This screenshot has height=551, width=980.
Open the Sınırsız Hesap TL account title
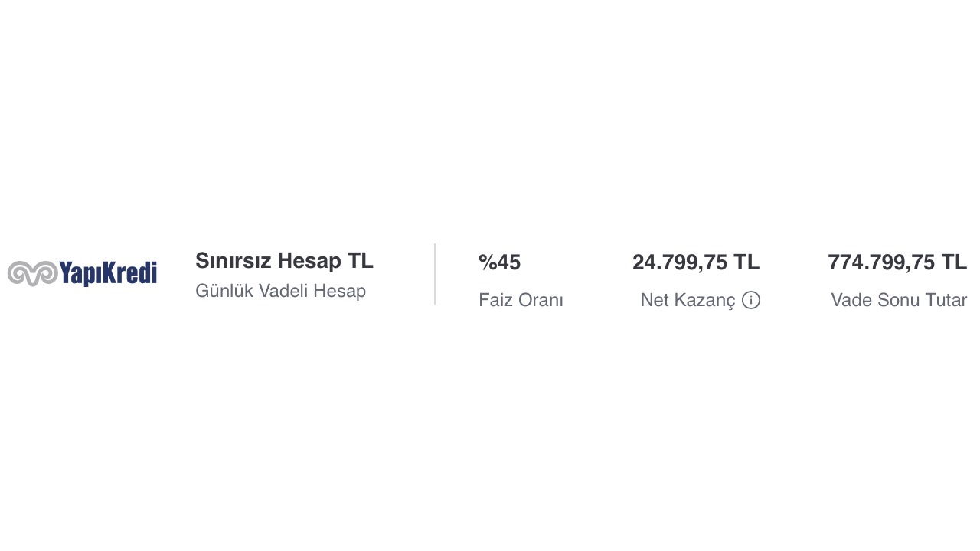284,261
